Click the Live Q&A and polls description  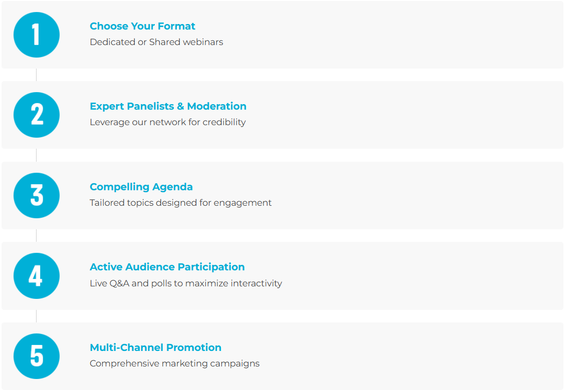coord(186,283)
